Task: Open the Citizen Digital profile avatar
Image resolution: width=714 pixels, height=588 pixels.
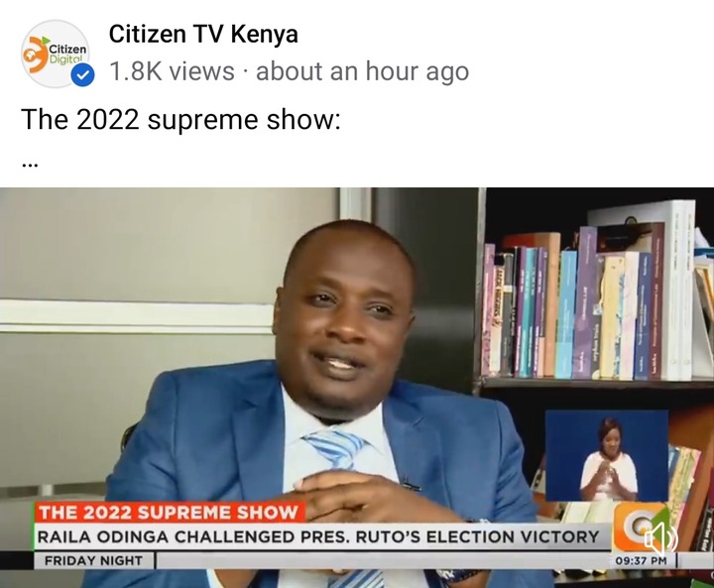Action: coord(56,54)
